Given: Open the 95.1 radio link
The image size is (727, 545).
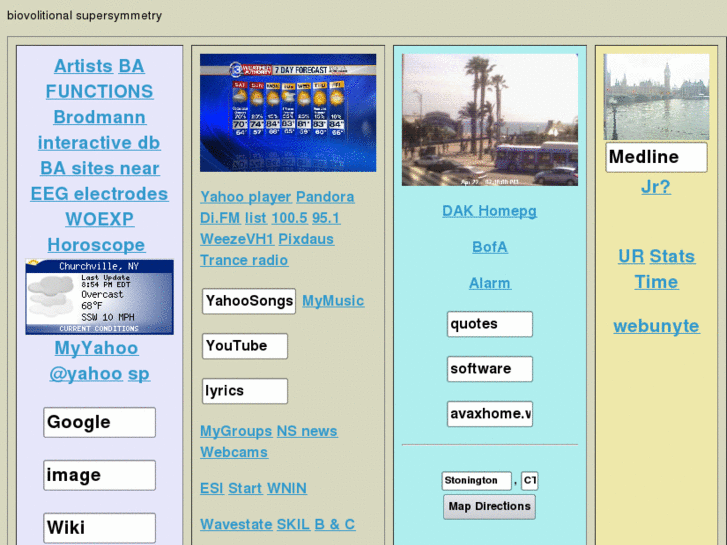Looking at the screenshot, I should [x=326, y=218].
